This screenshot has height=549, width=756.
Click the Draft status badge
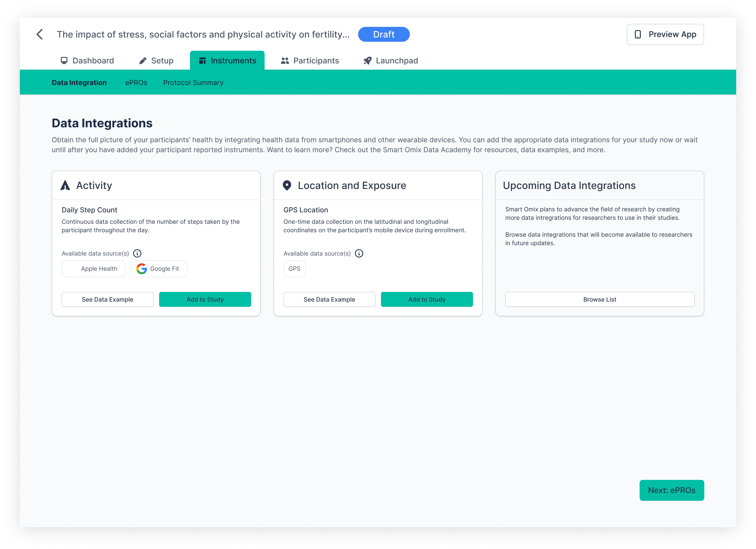point(384,34)
